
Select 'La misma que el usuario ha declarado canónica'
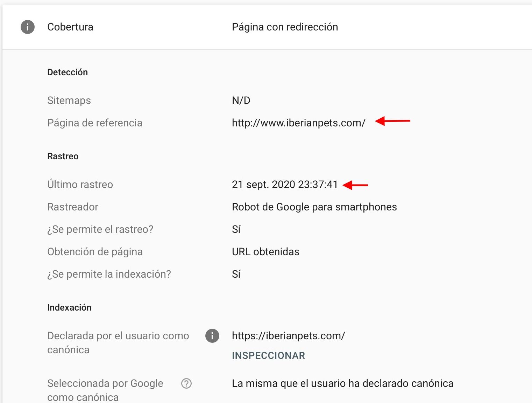pos(342,383)
